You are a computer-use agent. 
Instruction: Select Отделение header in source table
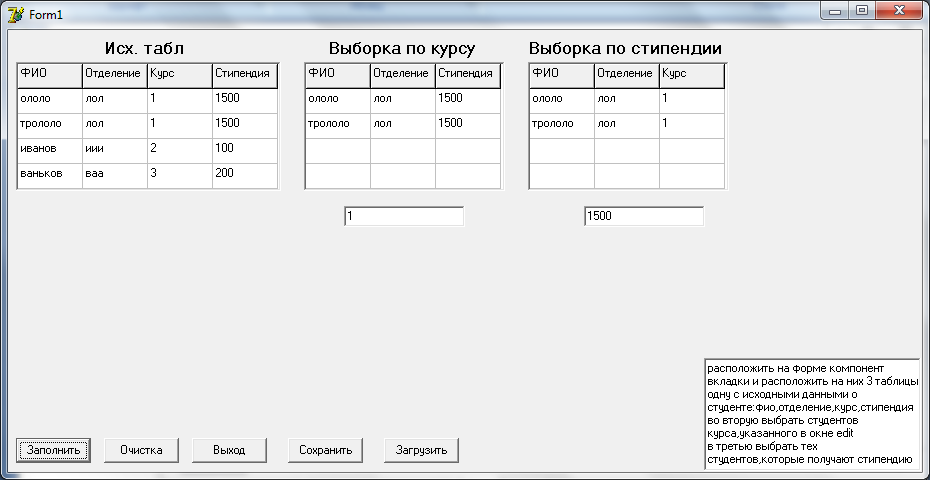tap(115, 75)
